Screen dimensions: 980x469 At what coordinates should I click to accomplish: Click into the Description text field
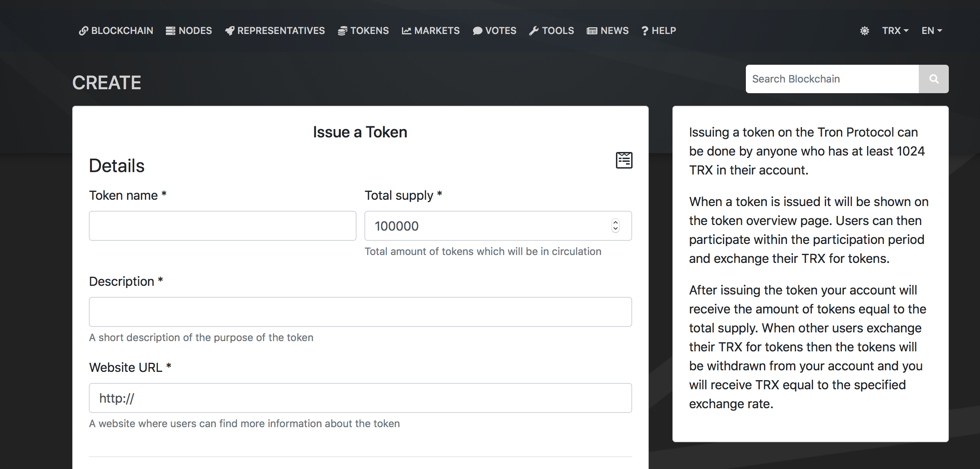click(360, 312)
